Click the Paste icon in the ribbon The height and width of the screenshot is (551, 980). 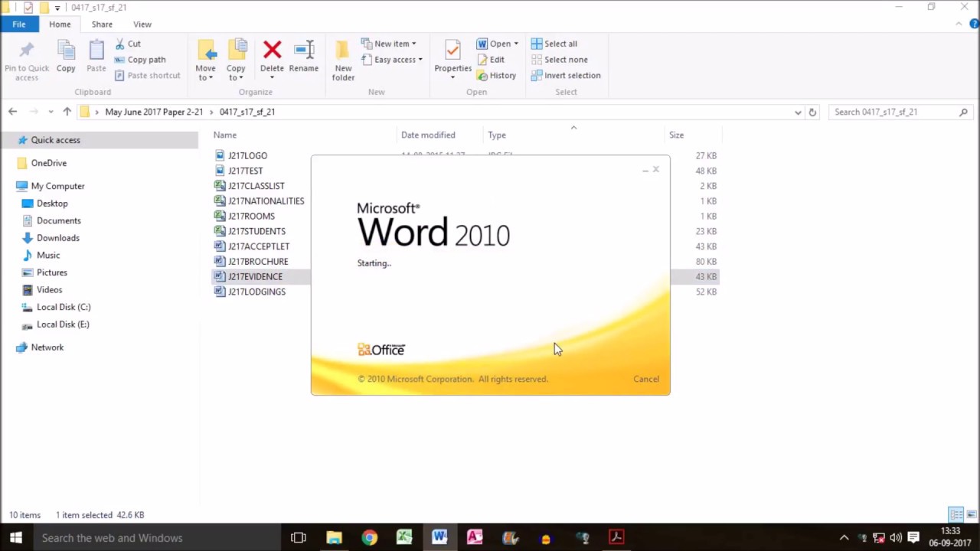[x=96, y=51]
